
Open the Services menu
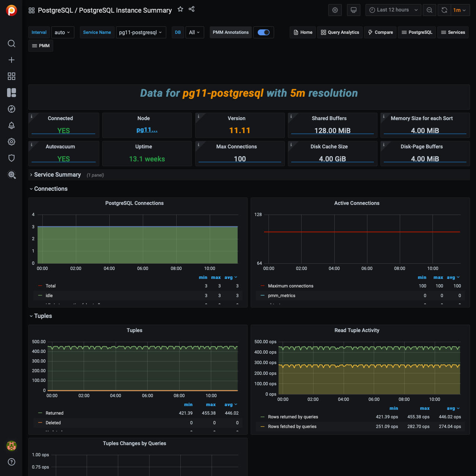[453, 32]
